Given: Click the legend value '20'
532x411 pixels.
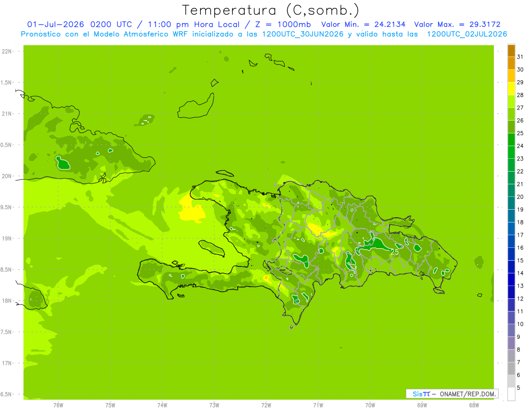Looking at the screenshot, I should point(520,197).
